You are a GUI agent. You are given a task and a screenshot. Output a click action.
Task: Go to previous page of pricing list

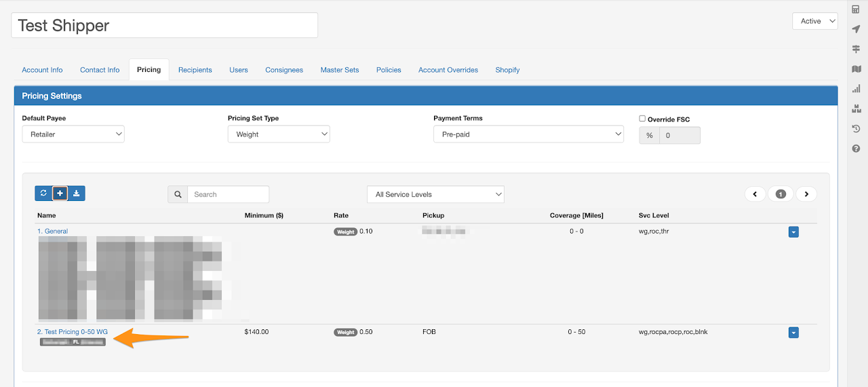point(755,194)
